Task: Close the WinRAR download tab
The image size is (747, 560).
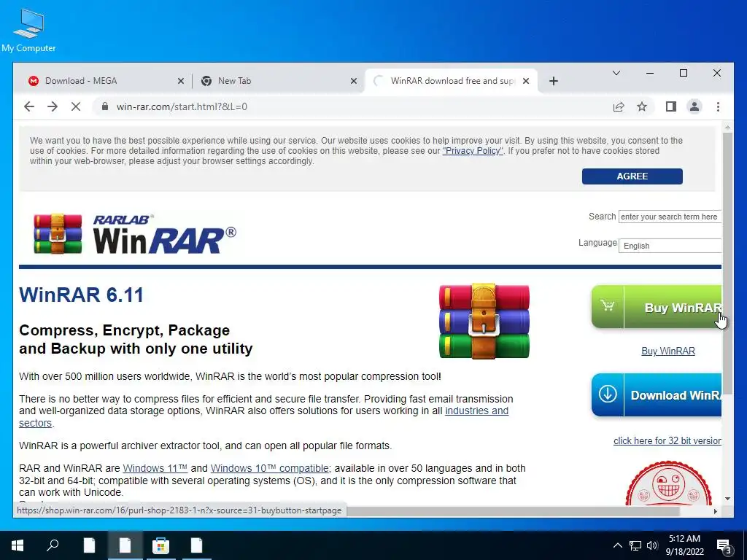Action: (526, 81)
